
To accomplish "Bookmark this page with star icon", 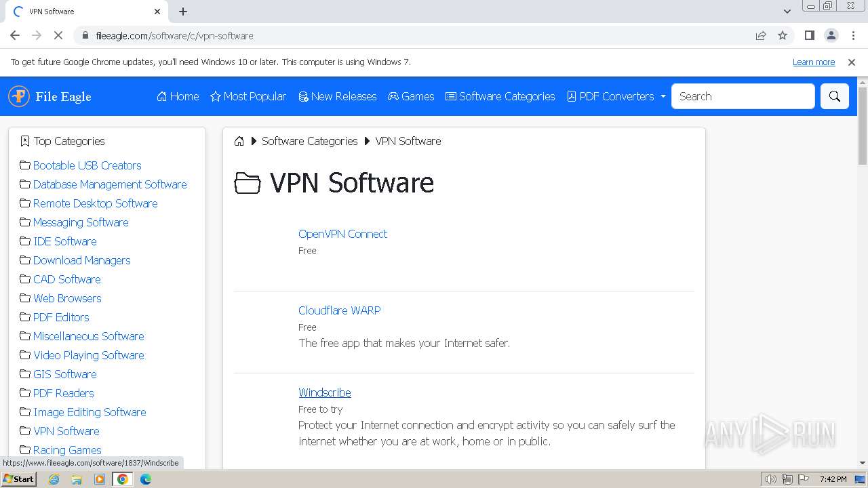I will (783, 35).
